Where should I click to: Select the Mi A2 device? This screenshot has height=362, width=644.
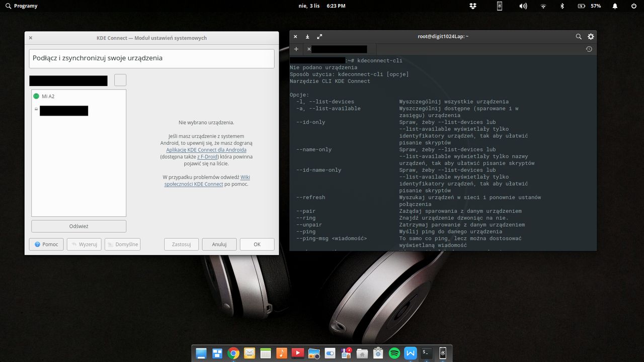tap(78, 96)
